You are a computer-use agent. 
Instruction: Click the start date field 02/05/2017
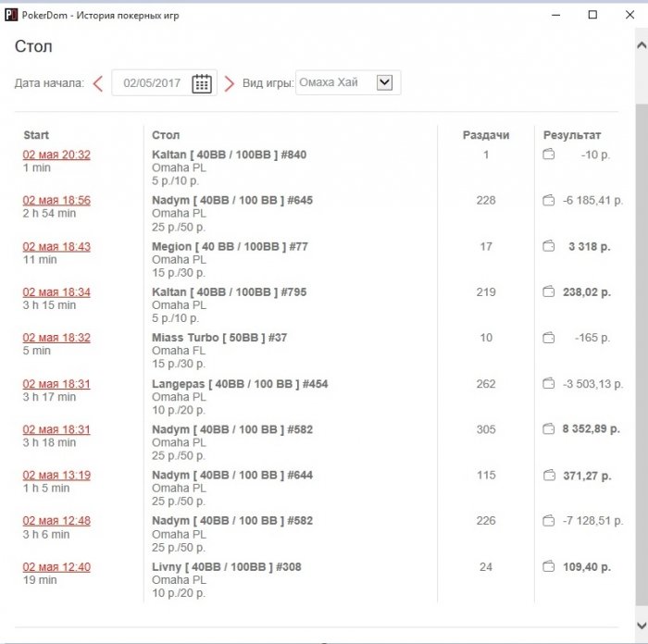(x=152, y=83)
